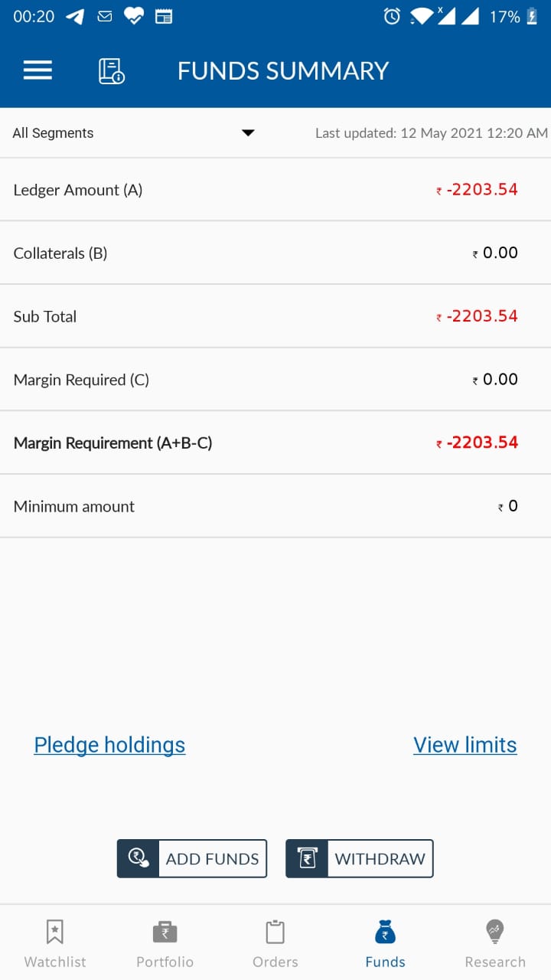This screenshot has width=551, height=980.
Task: Tap the Research lightbulb icon
Action: coord(495,932)
